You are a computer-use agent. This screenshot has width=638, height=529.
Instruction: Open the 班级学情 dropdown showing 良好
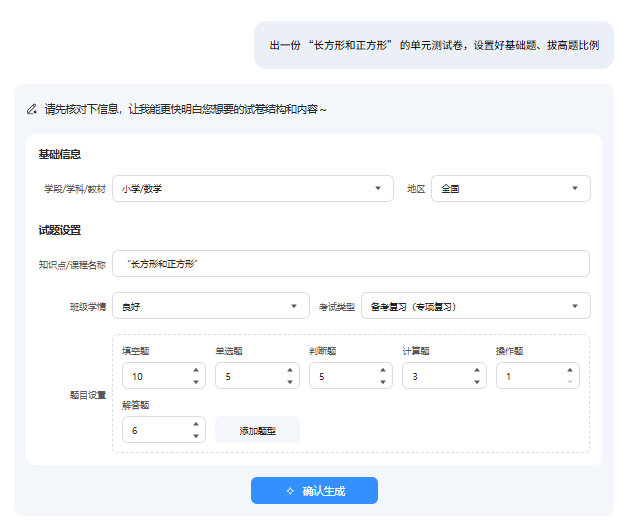click(x=211, y=306)
